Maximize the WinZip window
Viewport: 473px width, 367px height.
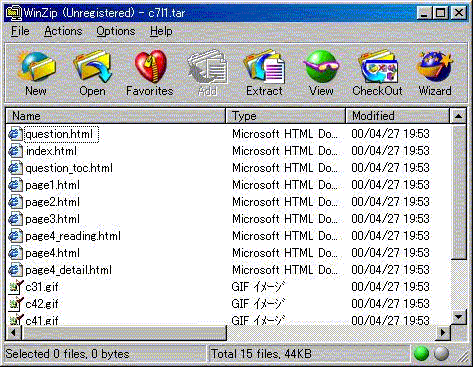click(x=440, y=13)
